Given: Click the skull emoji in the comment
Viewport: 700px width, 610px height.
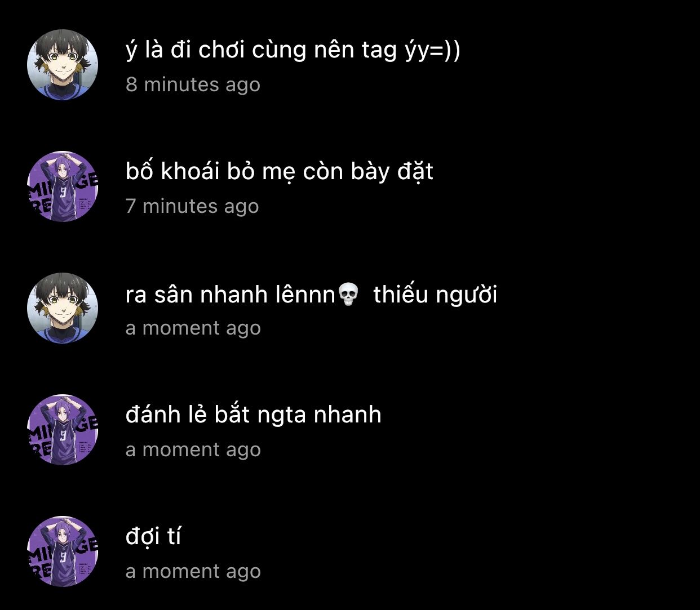Looking at the screenshot, I should (x=348, y=295).
